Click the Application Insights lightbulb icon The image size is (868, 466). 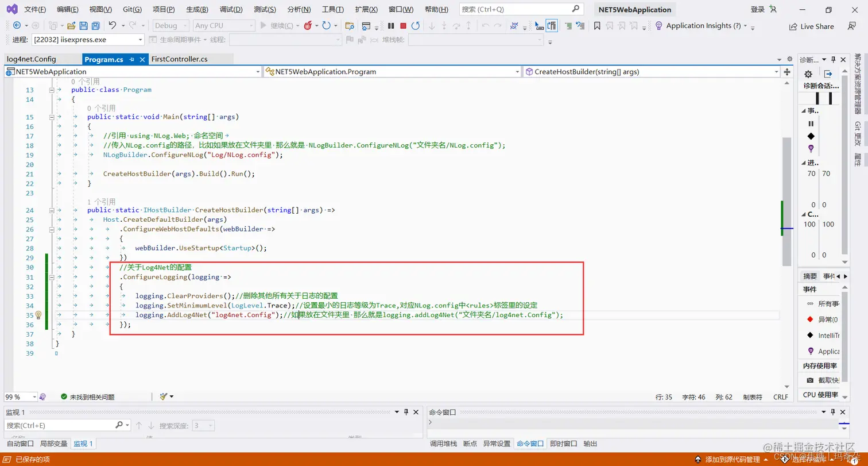(x=659, y=25)
